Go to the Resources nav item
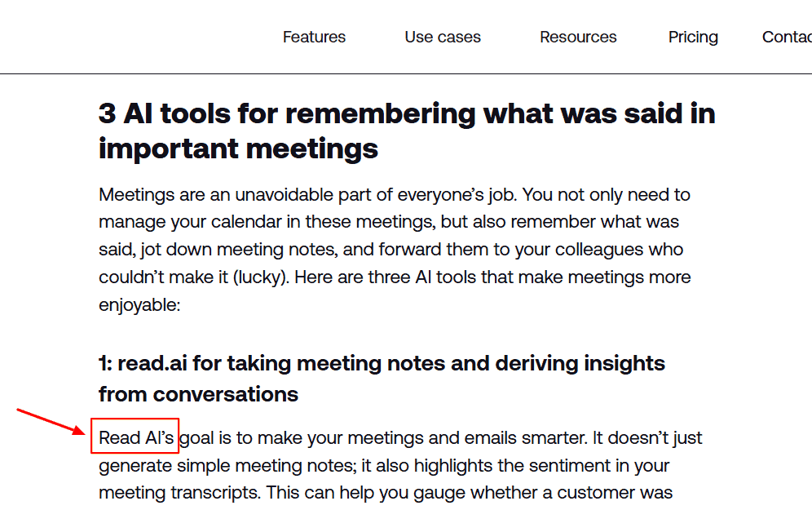The height and width of the screenshot is (510, 812). [x=578, y=38]
